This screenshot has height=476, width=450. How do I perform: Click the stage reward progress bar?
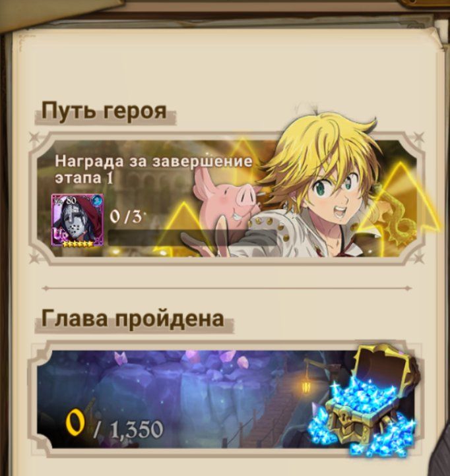point(192,238)
